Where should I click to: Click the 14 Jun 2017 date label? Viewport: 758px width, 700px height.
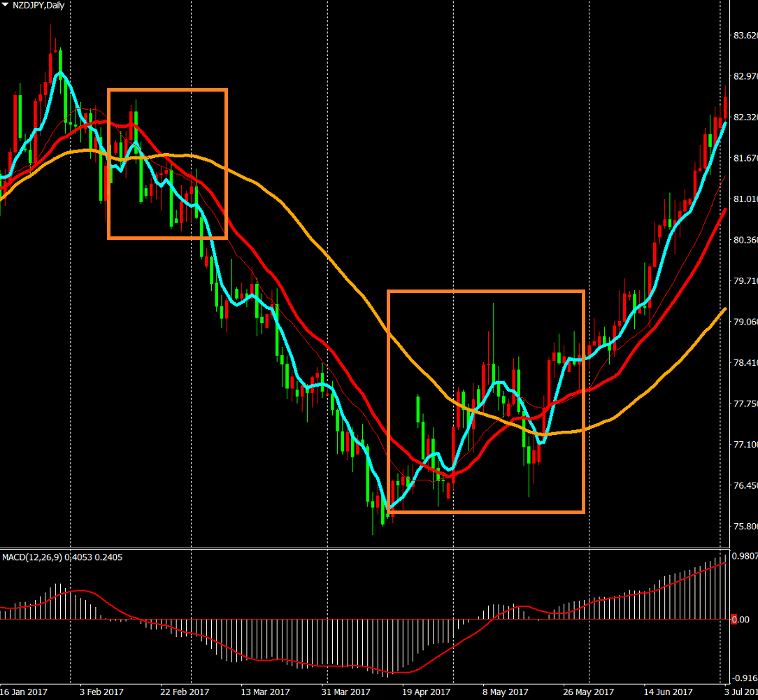tap(668, 692)
